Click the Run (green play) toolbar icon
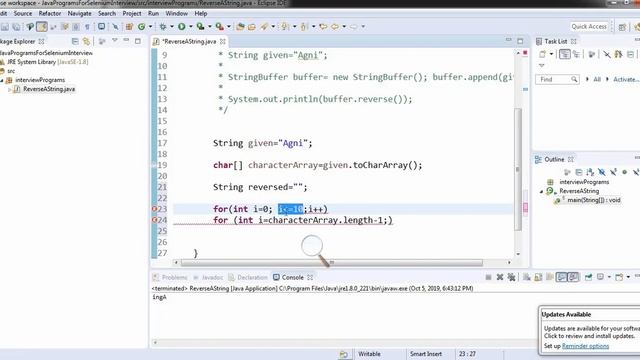Image resolution: width=640 pixels, height=360 pixels. [182, 27]
